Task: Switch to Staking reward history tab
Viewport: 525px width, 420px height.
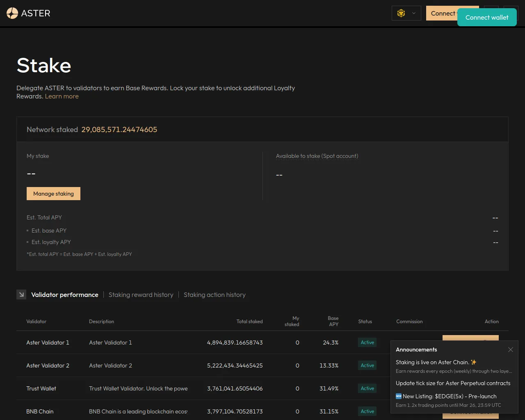Action: [141, 295]
